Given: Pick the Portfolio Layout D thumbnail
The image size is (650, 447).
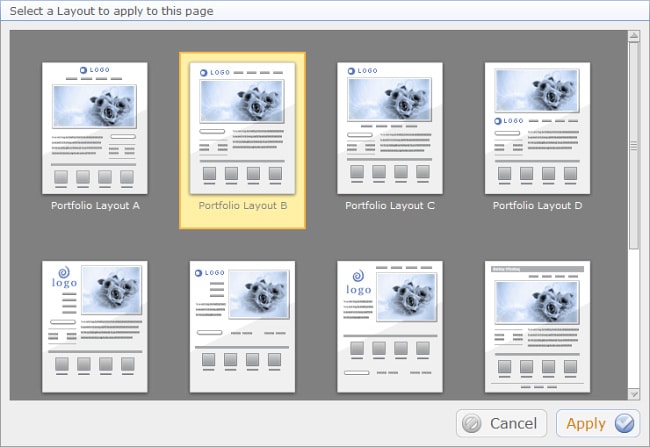Looking at the screenshot, I should pyautogui.click(x=537, y=128).
